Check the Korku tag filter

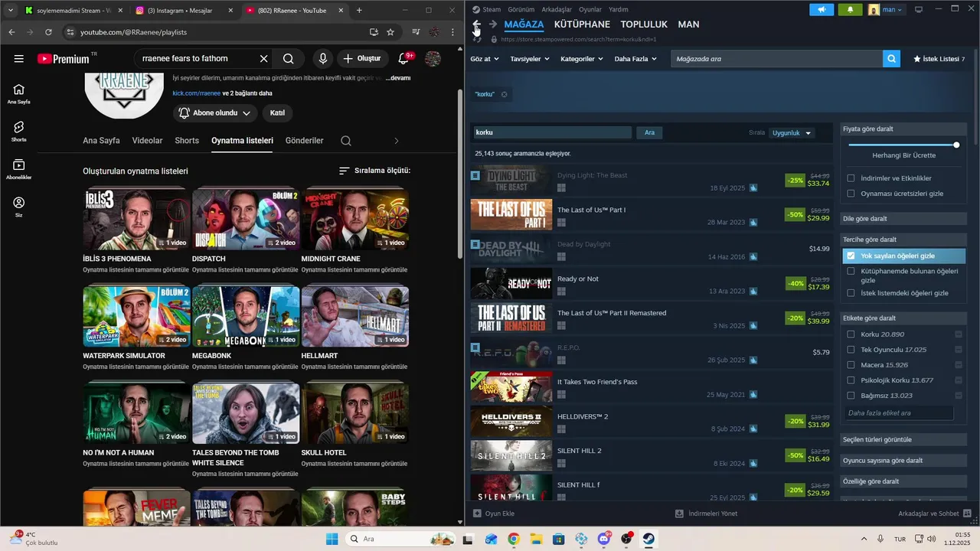tap(851, 334)
